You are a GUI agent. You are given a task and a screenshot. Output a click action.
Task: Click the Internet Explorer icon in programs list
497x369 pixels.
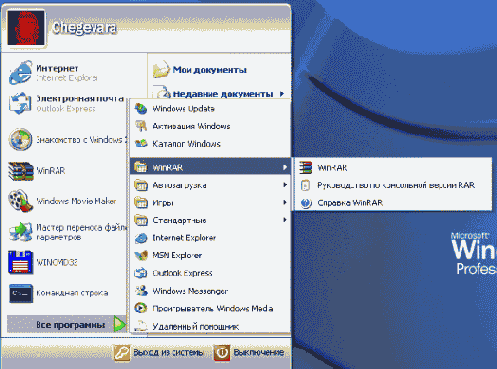(141, 238)
